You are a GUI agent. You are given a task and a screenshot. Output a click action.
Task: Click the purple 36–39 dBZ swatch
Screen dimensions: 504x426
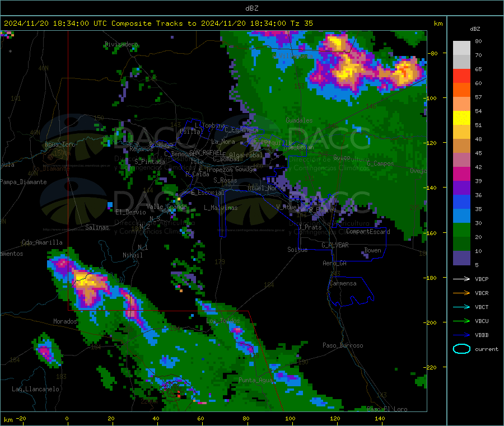[x=461, y=188]
